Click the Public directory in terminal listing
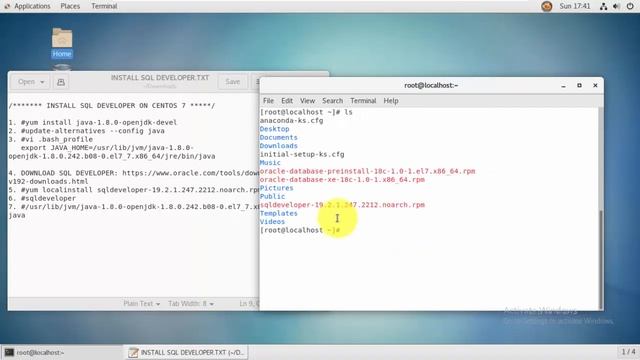 coord(272,197)
